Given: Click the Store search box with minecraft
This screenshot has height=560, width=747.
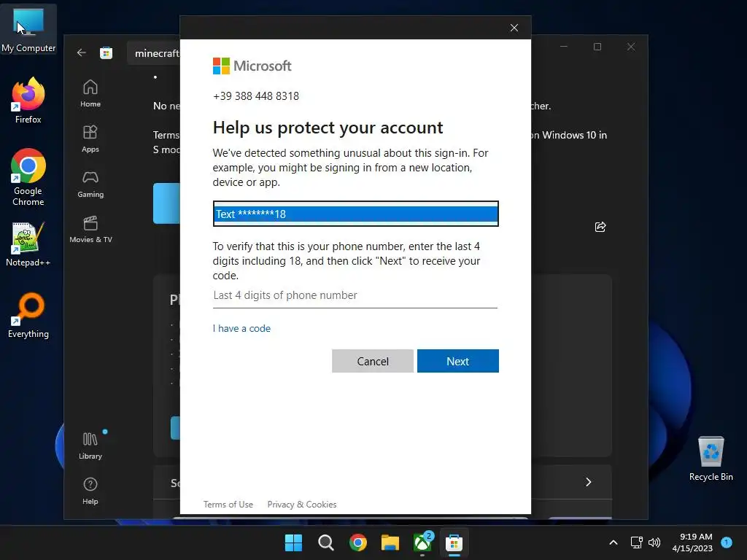Looking at the screenshot, I should point(155,52).
